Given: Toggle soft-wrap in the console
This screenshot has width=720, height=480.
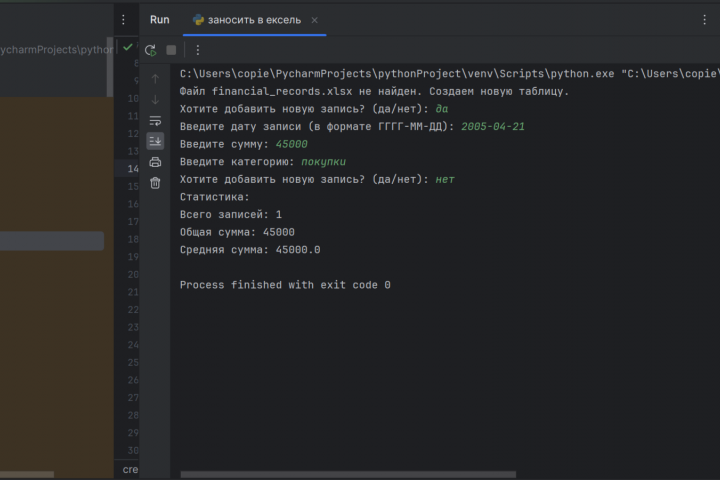Looking at the screenshot, I should (155, 120).
